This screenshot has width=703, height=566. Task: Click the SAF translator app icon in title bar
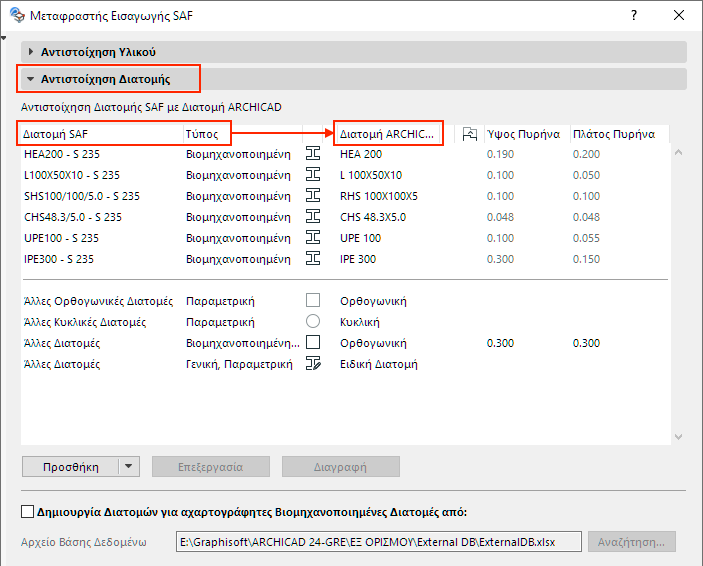(x=17, y=15)
